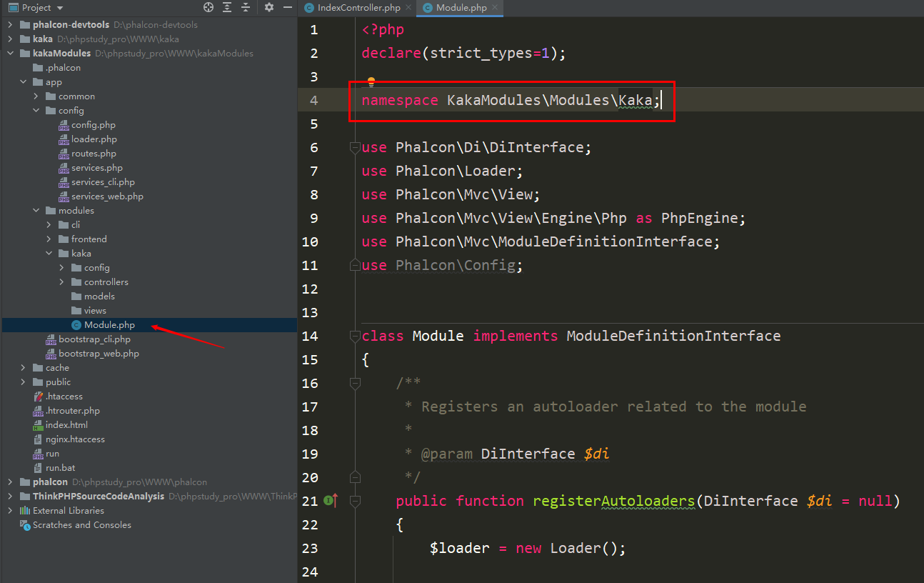Expand the common folder
924x583 pixels.
click(x=36, y=96)
